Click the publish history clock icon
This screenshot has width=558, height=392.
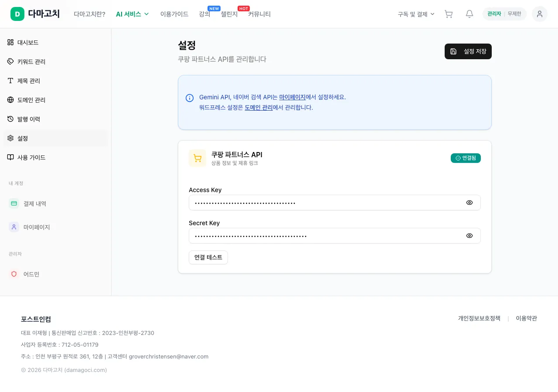[x=10, y=119]
